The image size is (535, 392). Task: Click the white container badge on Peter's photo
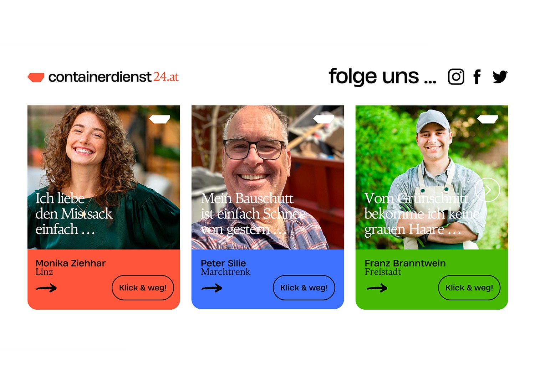[x=323, y=119]
